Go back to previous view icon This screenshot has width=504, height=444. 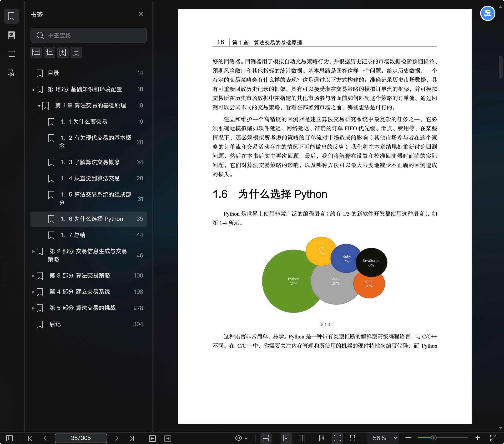pos(152,438)
